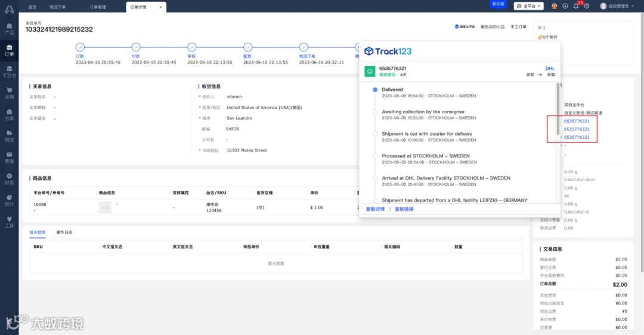The width and height of the screenshot is (644, 335).
Task: Click the 物流下单 completed step circle
Action: pyautogui.click(x=304, y=47)
